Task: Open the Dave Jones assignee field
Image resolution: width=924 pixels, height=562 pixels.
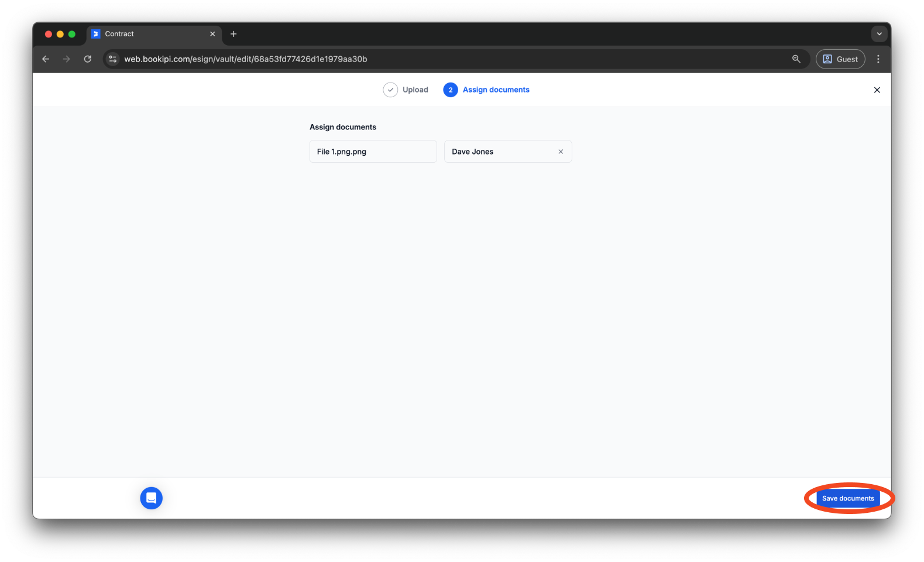Action: tap(508, 152)
